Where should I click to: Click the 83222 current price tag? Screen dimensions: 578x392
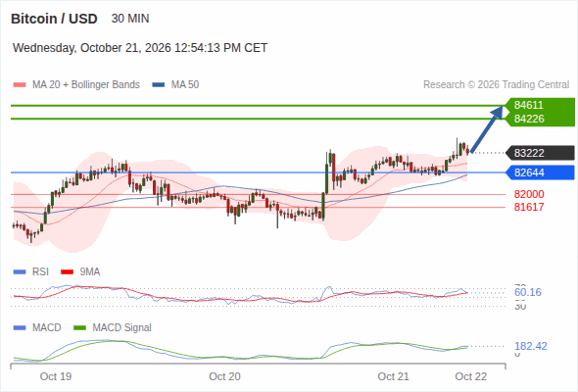tap(540, 153)
